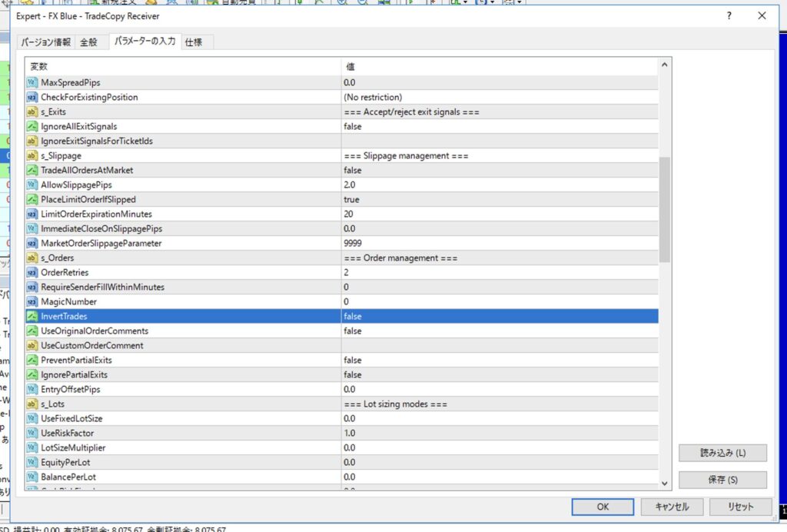The height and width of the screenshot is (532, 787).
Task: Select the MagicNumber value 0
Action: [x=500, y=301]
